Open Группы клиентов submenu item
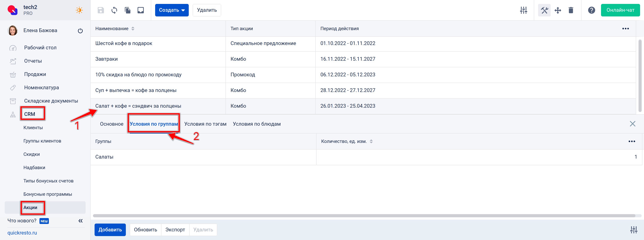Viewport: 644px width, 240px height. 42,141
